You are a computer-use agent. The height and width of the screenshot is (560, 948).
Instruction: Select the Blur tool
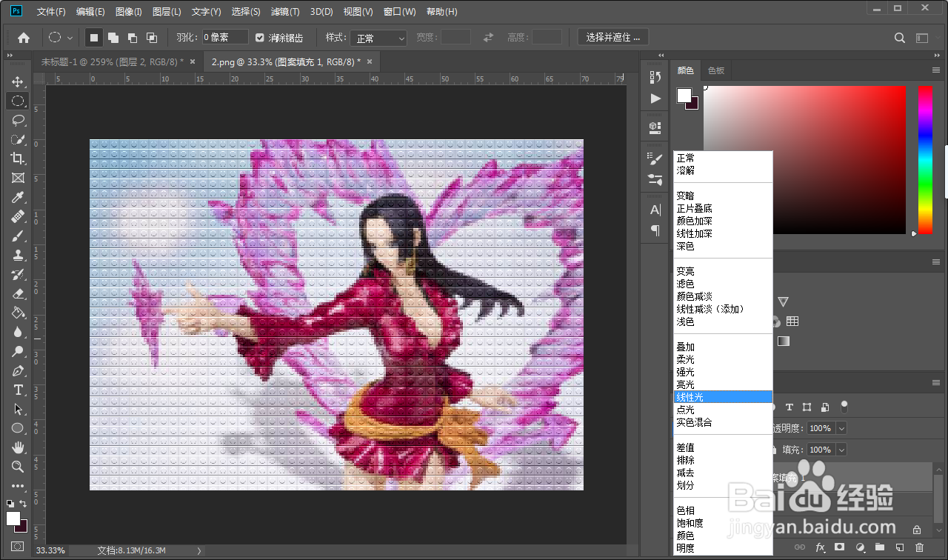click(18, 332)
